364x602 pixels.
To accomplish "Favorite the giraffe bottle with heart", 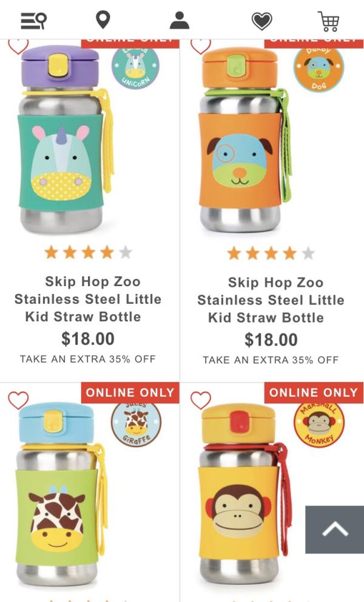I will 18,400.
